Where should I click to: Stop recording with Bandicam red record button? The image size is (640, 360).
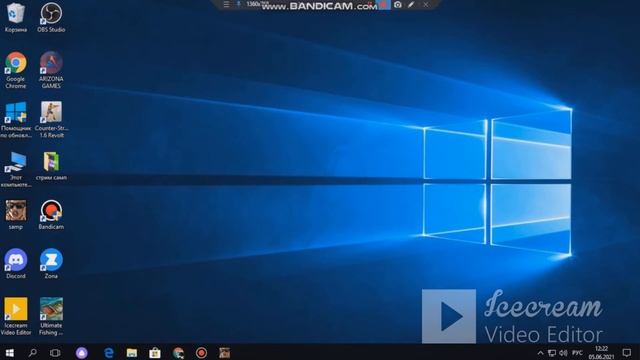click(x=384, y=5)
